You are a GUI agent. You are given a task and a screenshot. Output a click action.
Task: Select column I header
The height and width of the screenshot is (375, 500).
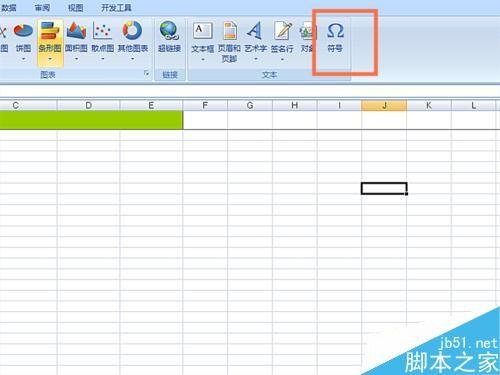(339, 105)
